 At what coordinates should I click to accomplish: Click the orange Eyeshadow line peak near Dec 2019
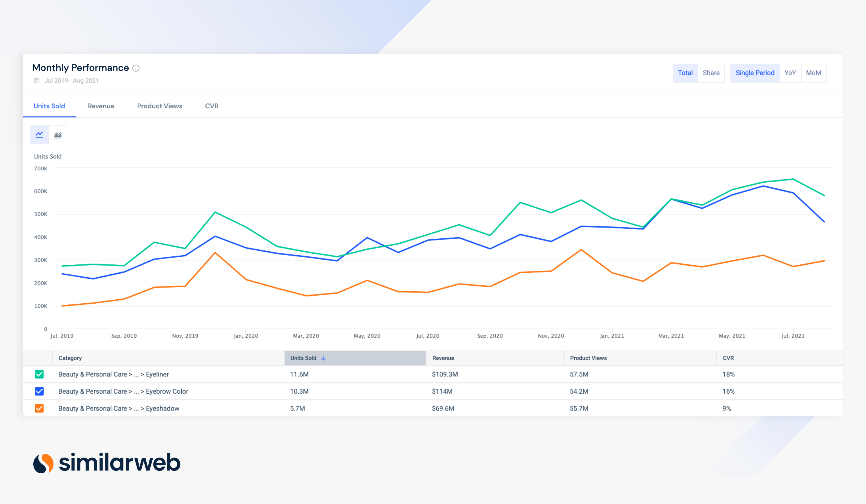(215, 252)
